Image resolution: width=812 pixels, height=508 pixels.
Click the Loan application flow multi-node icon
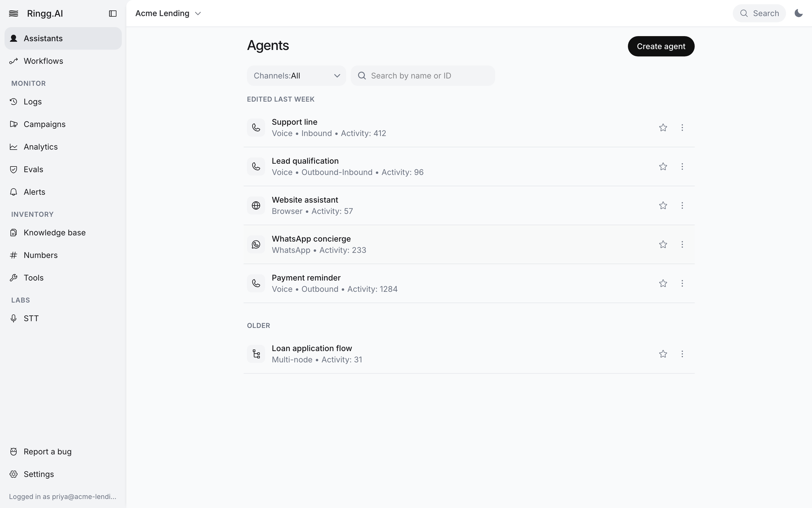[256, 354]
